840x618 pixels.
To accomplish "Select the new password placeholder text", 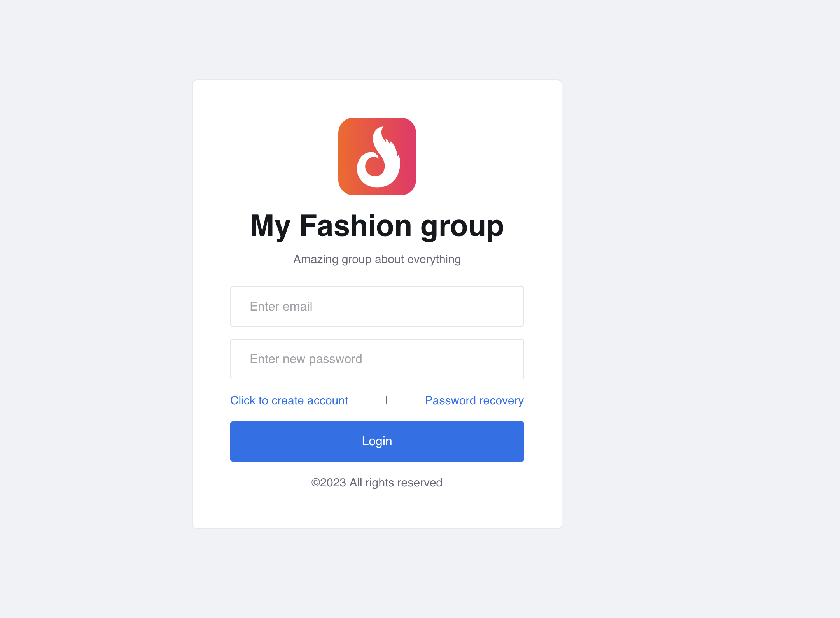I will (306, 359).
